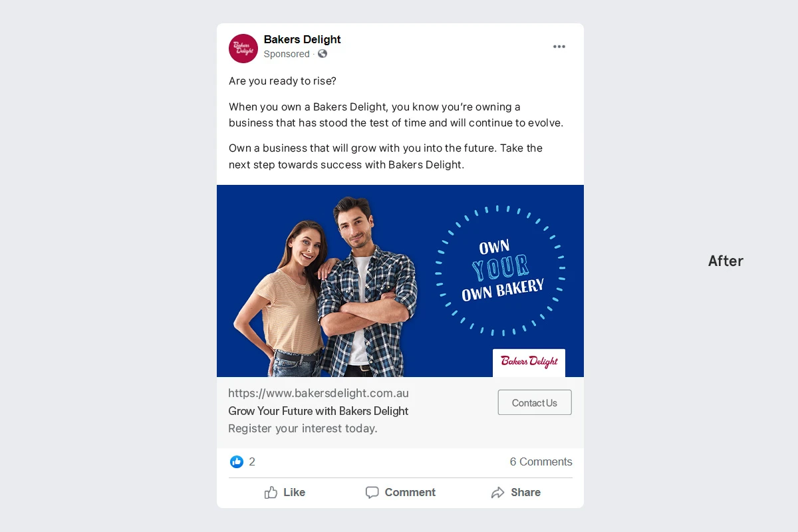The height and width of the screenshot is (532, 798).
Task: Click the Like thumb icon
Action: coord(271,492)
